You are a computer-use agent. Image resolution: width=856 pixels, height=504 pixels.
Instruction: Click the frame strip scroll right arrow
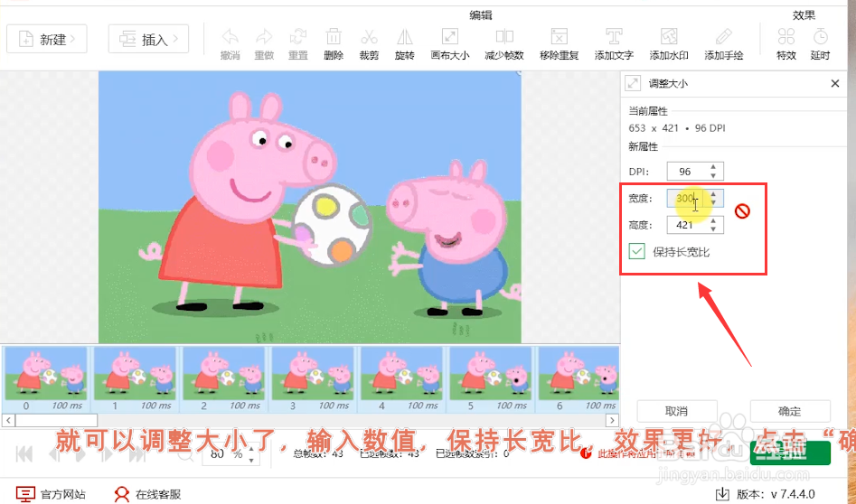pyautogui.click(x=612, y=420)
